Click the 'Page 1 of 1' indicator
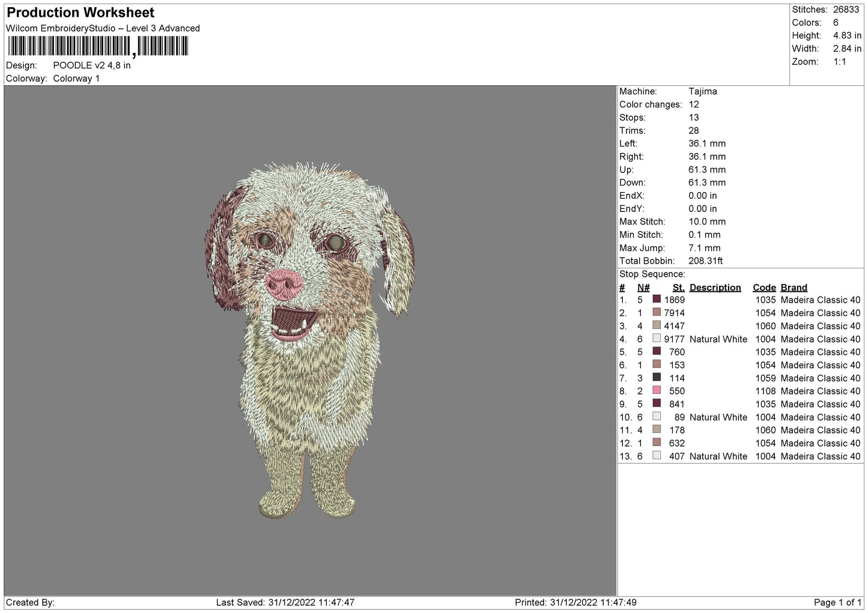868x613 pixels. point(837,602)
